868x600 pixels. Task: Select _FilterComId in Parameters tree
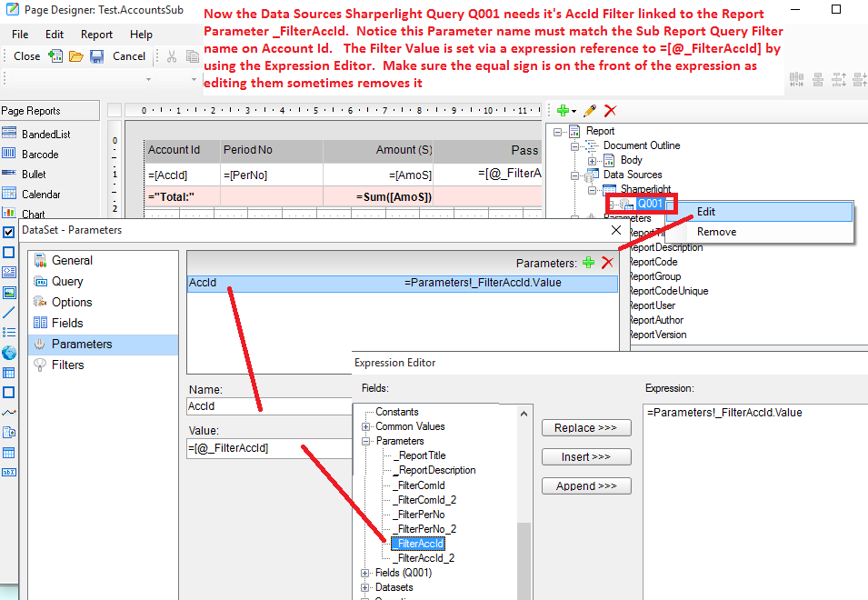point(420,485)
